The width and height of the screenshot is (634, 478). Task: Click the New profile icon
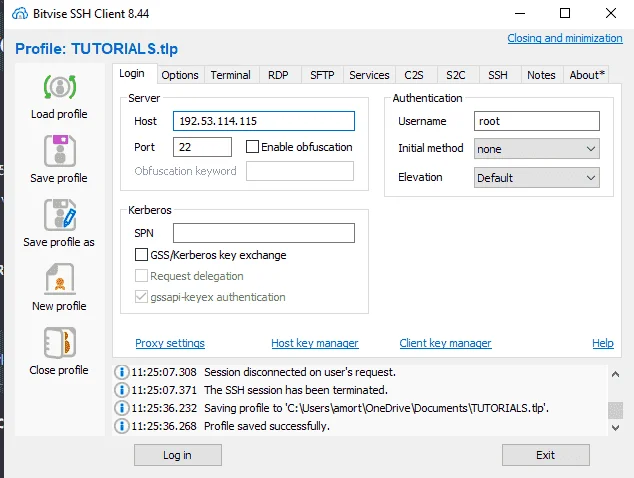point(60,279)
